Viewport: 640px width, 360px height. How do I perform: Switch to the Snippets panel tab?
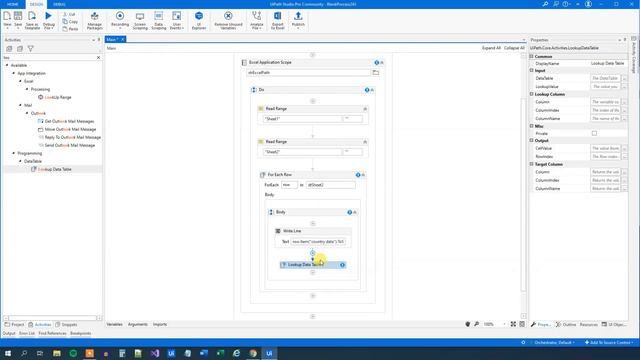pyautogui.click(x=66, y=325)
